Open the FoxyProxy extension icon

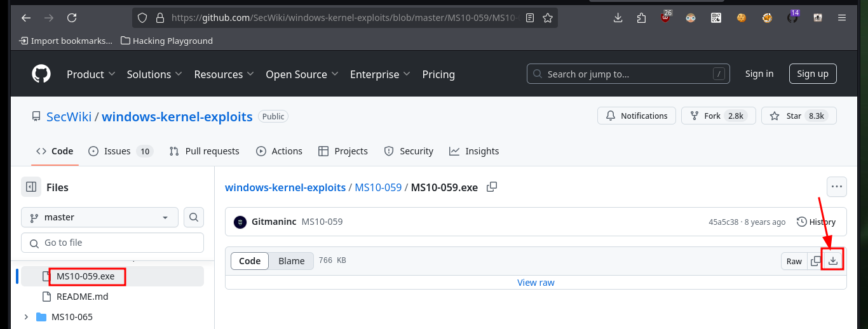pos(767,18)
